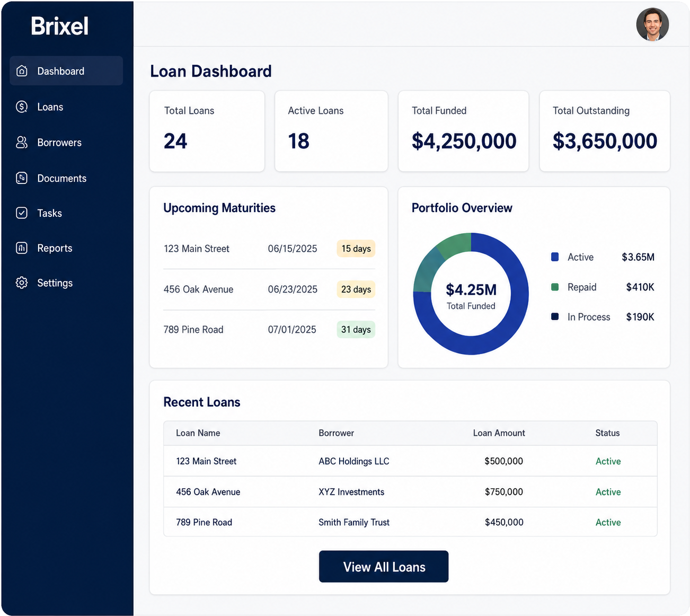Select 123 Main Street in Upcoming Maturities
Viewport: 690px width, 616px height.
pos(197,249)
